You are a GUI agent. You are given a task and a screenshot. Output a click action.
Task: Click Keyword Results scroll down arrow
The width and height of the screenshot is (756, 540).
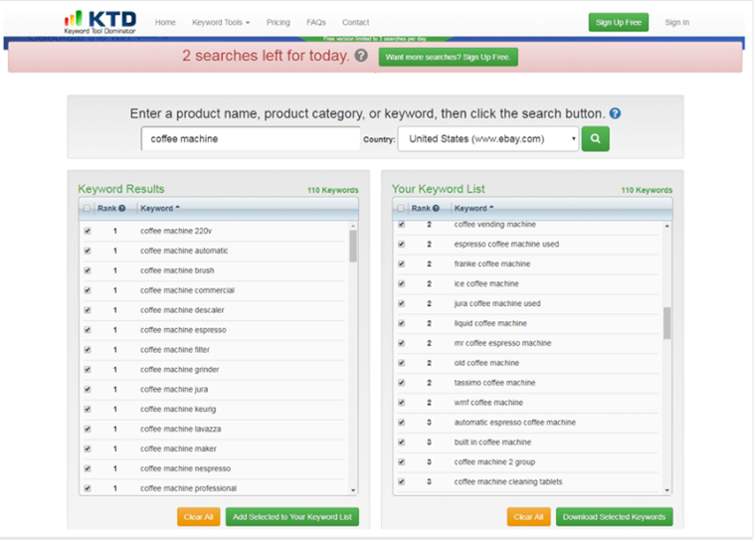(x=353, y=490)
